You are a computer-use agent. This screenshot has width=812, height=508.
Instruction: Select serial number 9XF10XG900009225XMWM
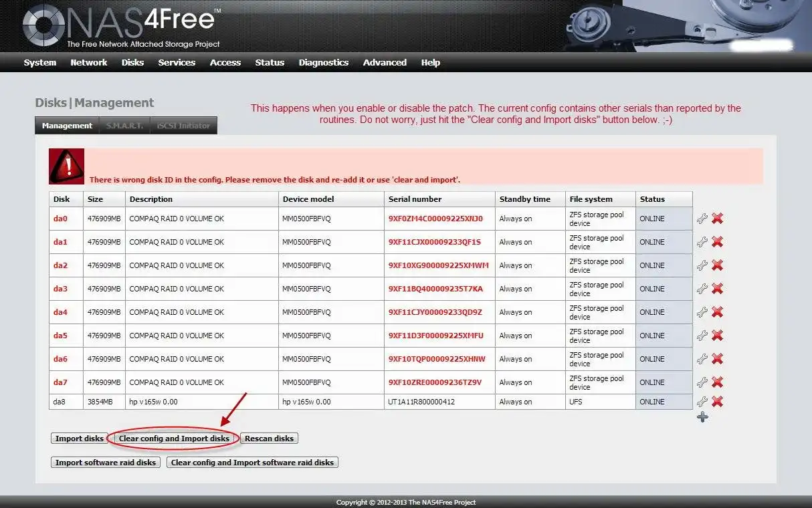click(x=438, y=265)
